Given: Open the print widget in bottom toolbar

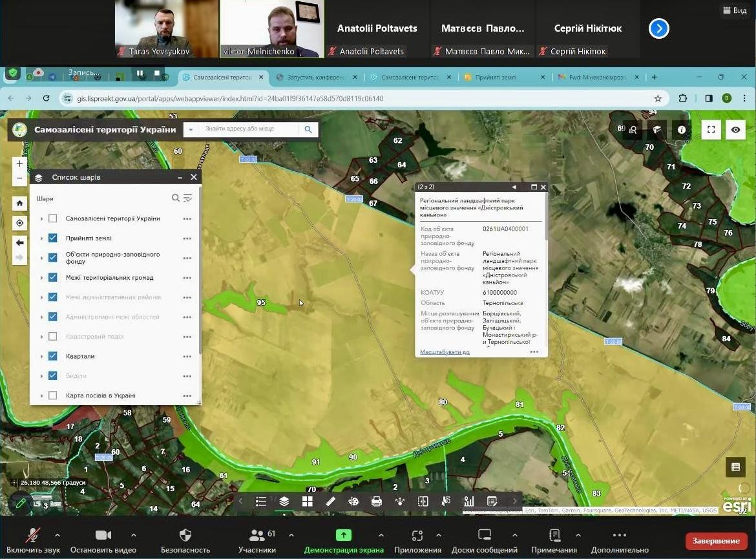Looking at the screenshot, I should (377, 501).
